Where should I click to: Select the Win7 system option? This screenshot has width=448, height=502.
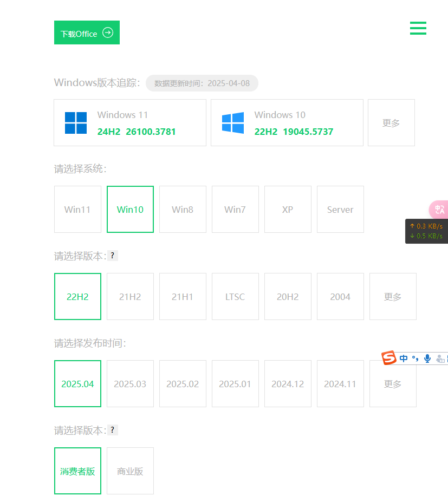click(x=235, y=210)
